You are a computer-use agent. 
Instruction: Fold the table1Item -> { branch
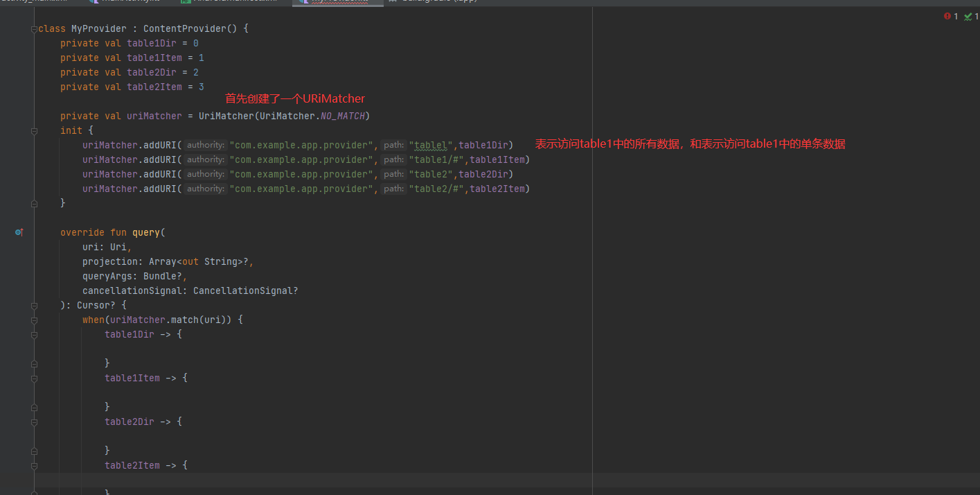33,378
